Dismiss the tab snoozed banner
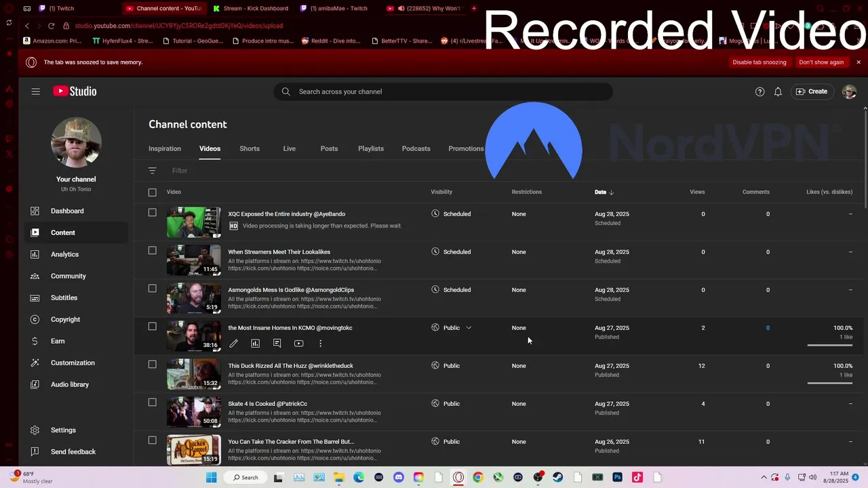868x488 pixels. point(859,62)
